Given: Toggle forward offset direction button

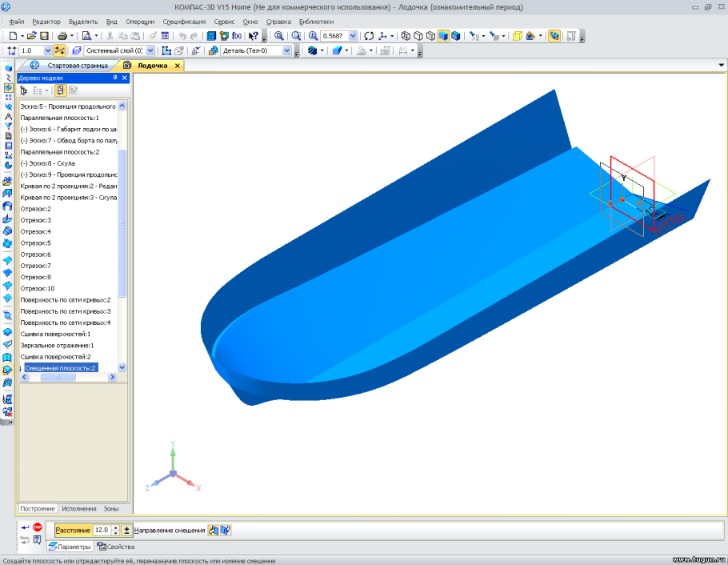Looking at the screenshot, I should pos(214,530).
